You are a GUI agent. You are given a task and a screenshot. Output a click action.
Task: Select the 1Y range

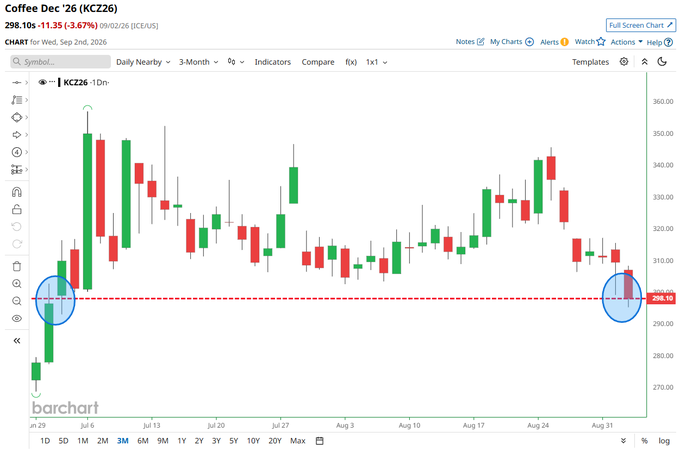coord(182,441)
